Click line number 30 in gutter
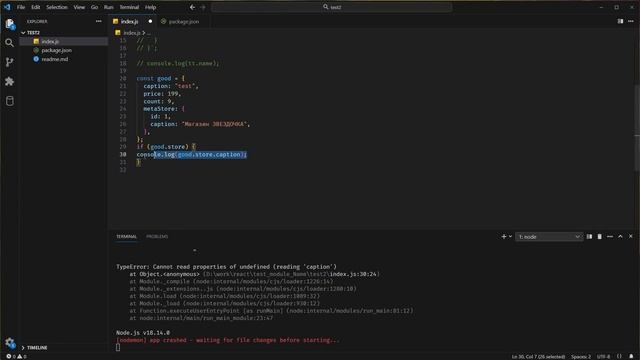Image resolution: width=640 pixels, height=360 pixels. (x=123, y=154)
